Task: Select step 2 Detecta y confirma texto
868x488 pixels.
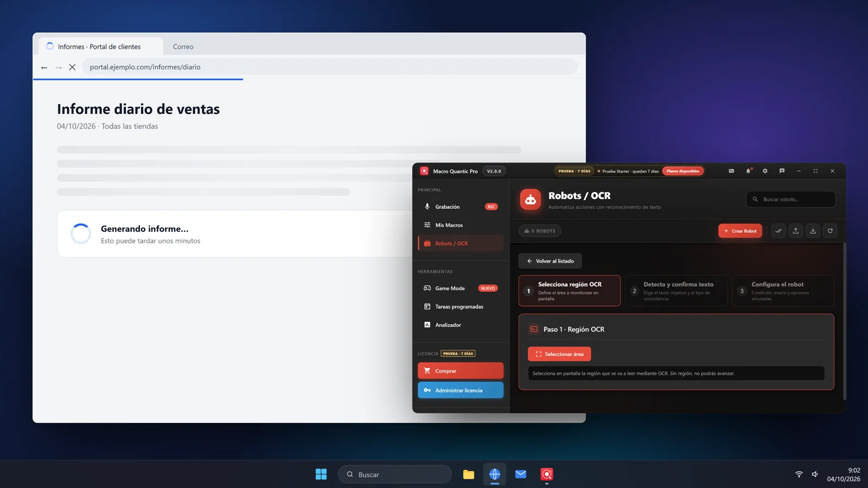Action: [676, 291]
